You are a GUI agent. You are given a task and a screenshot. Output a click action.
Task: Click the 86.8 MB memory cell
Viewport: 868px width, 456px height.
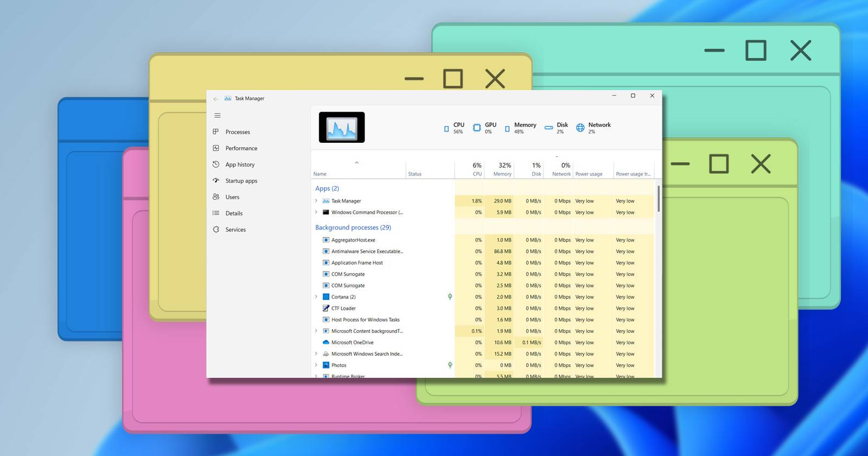500,251
